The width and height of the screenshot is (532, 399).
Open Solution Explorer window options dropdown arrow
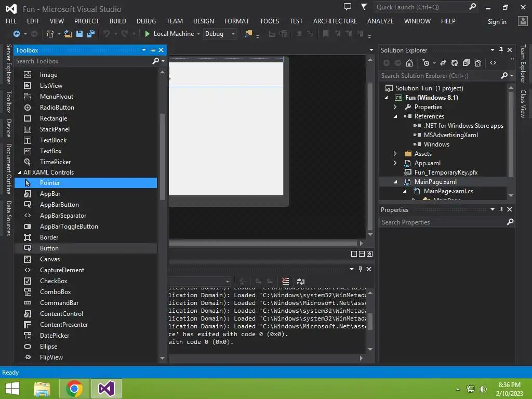pyautogui.click(x=493, y=50)
